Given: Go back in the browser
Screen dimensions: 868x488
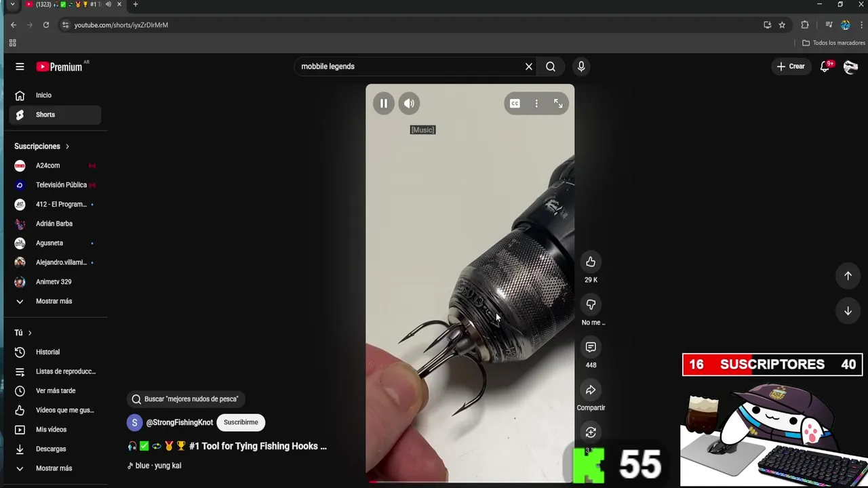Looking at the screenshot, I should [x=14, y=25].
